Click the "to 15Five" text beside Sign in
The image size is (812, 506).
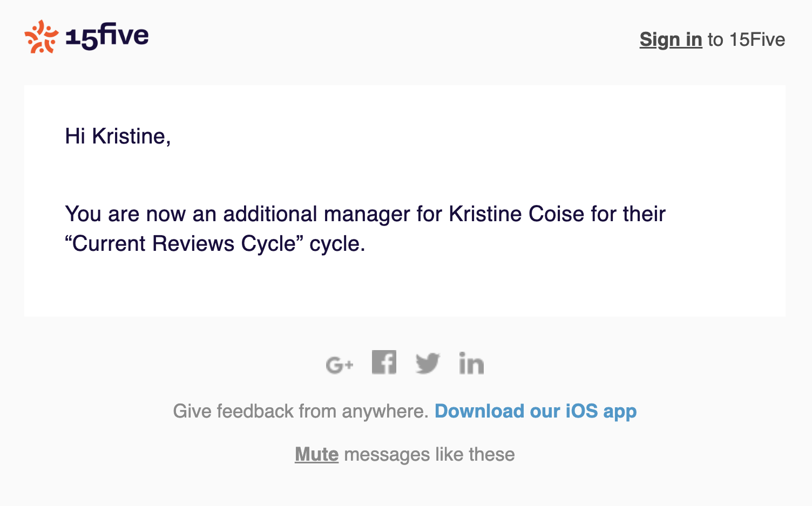746,39
